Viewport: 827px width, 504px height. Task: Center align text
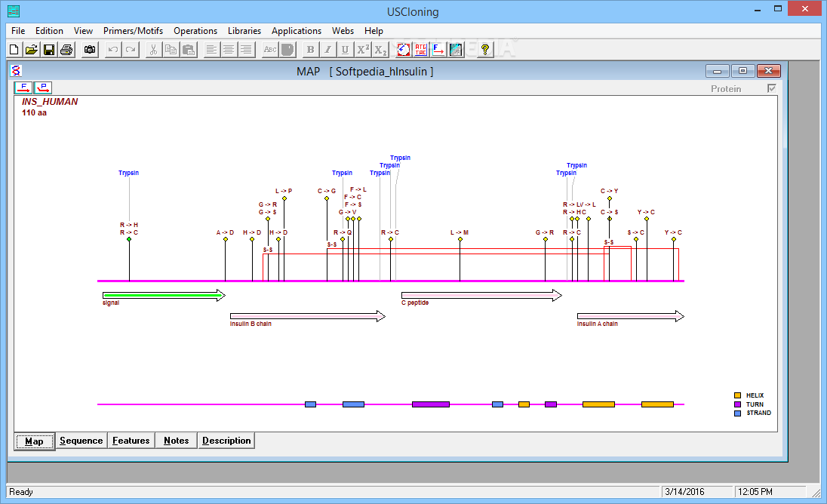pos(229,50)
